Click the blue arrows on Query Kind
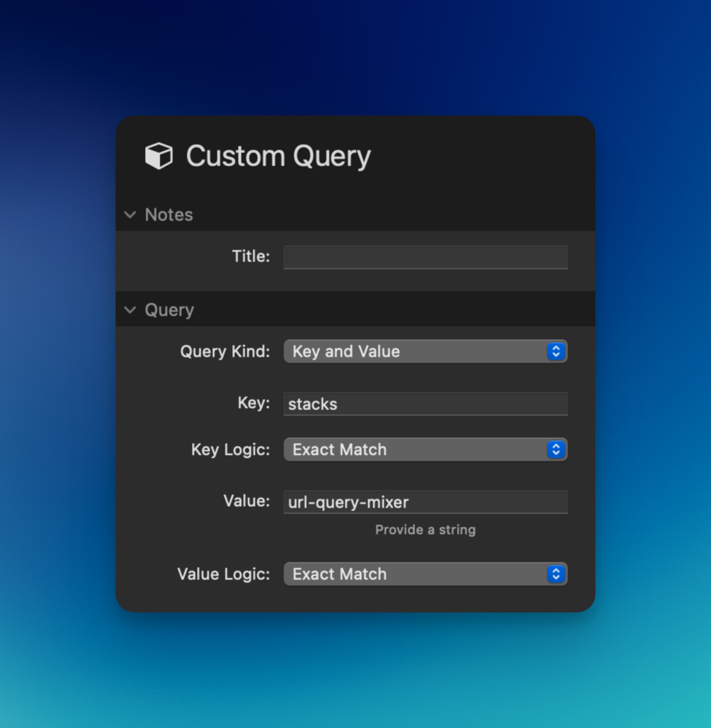Screen dimensions: 711x728 (x=556, y=352)
